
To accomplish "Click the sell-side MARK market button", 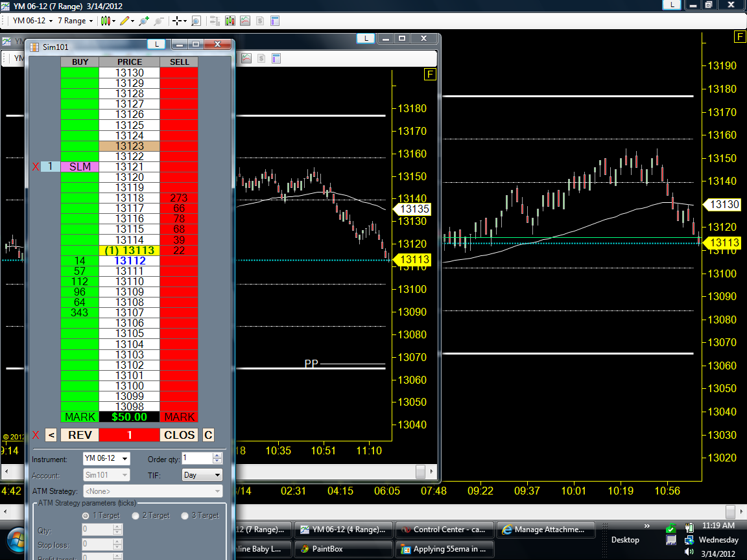I will (x=179, y=417).
